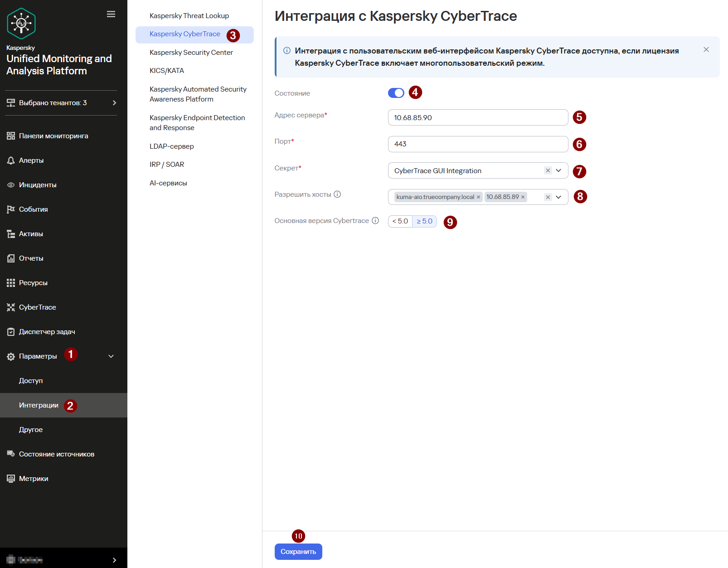Collapse the Параметры section chevron
This screenshot has height=568, width=728.
[x=111, y=356]
